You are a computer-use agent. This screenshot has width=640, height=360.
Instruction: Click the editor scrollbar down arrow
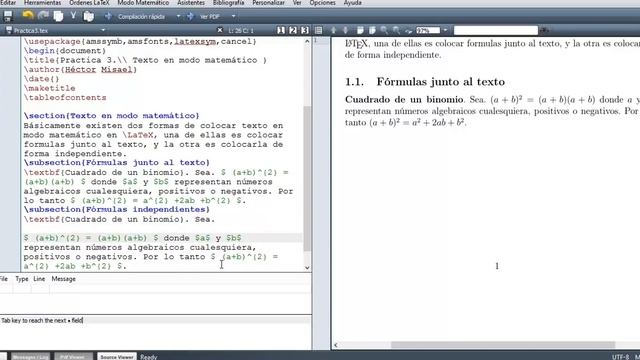(307, 268)
